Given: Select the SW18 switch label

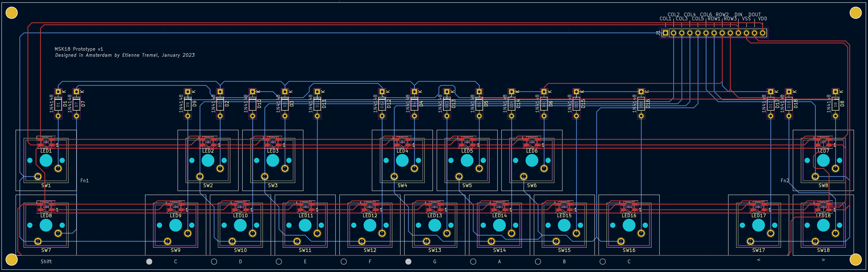Looking at the screenshot, I should pos(823,250).
